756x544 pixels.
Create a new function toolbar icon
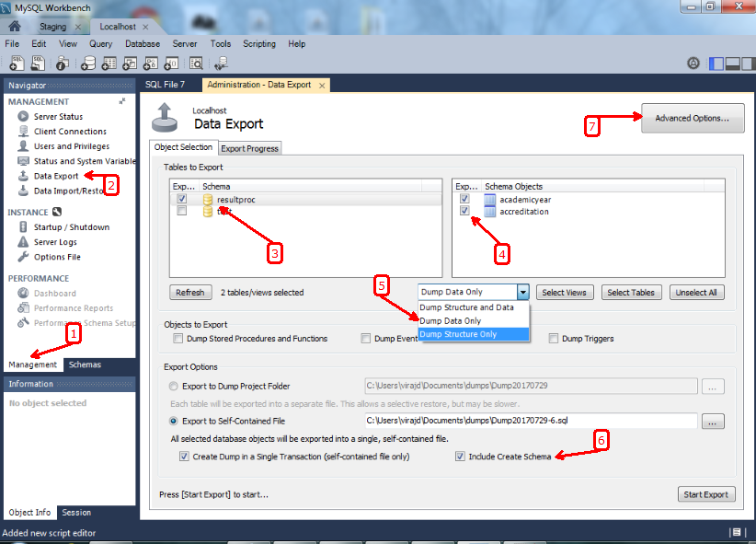pyautogui.click(x=171, y=64)
